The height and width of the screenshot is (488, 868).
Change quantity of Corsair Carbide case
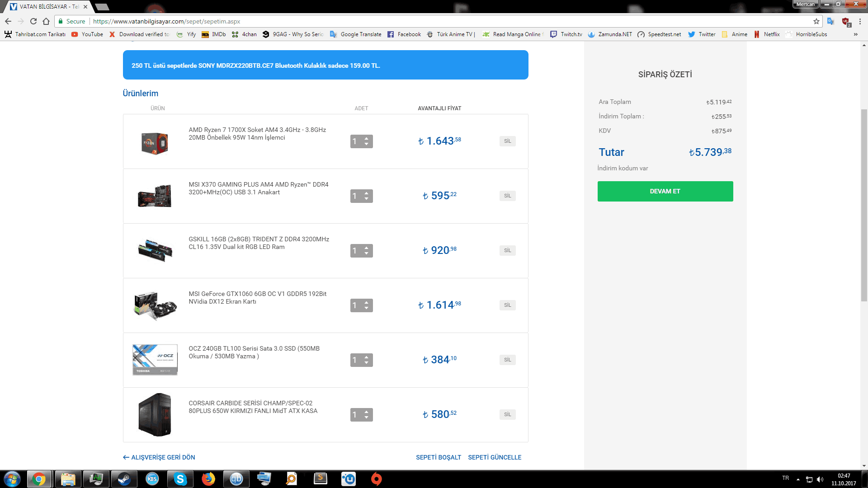[x=361, y=415]
